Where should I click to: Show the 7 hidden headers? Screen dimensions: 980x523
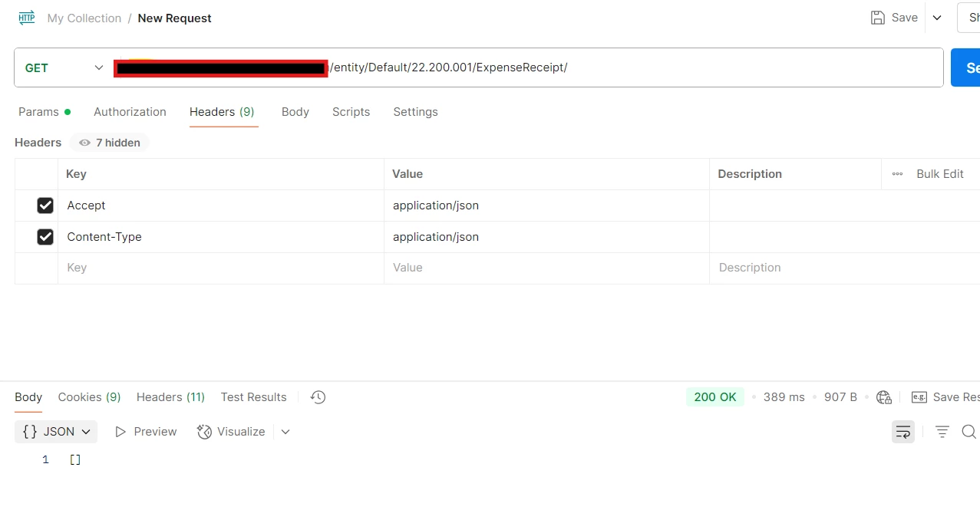pyautogui.click(x=110, y=143)
